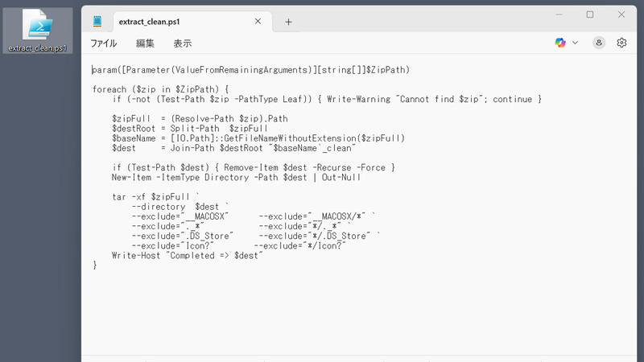Screen dimensions: 644x362
Task: Click the '--directory $dest' line
Action: 180,207
